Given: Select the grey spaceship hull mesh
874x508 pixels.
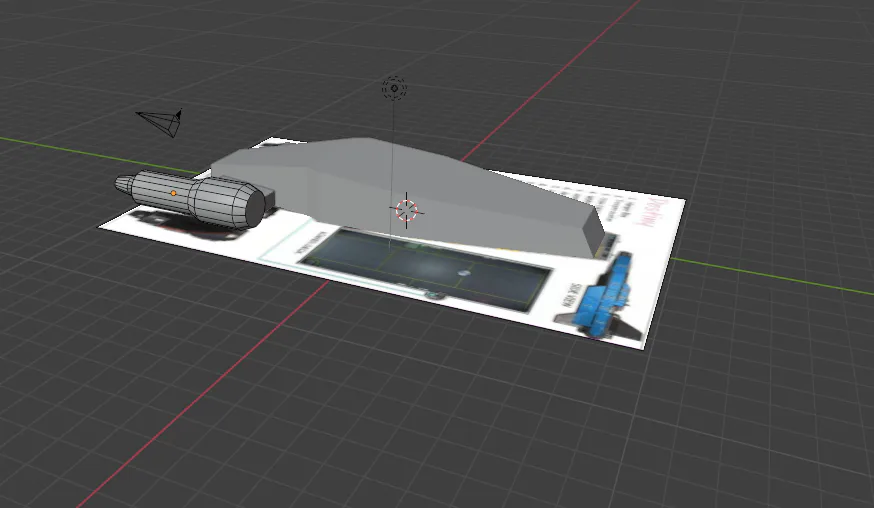Looking at the screenshot, I should 407,195.
